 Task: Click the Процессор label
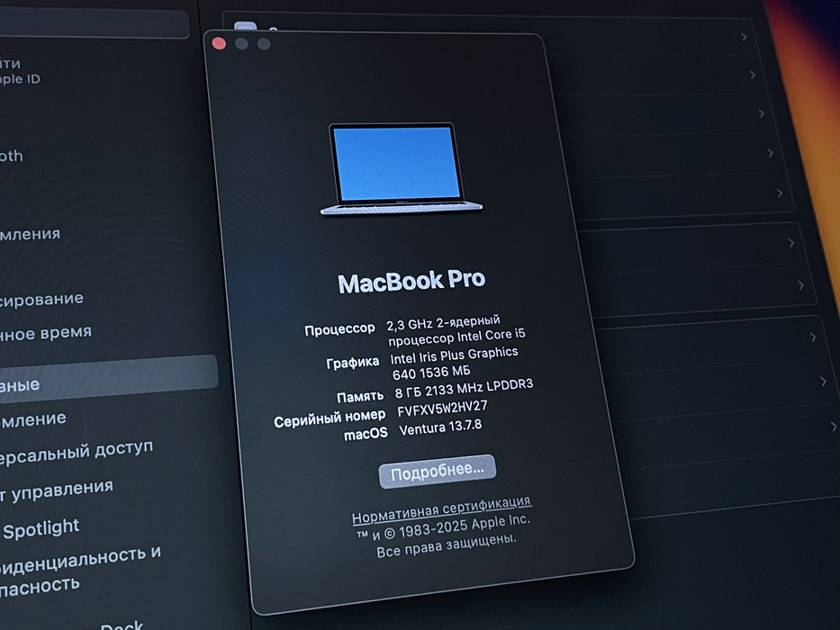point(339,328)
